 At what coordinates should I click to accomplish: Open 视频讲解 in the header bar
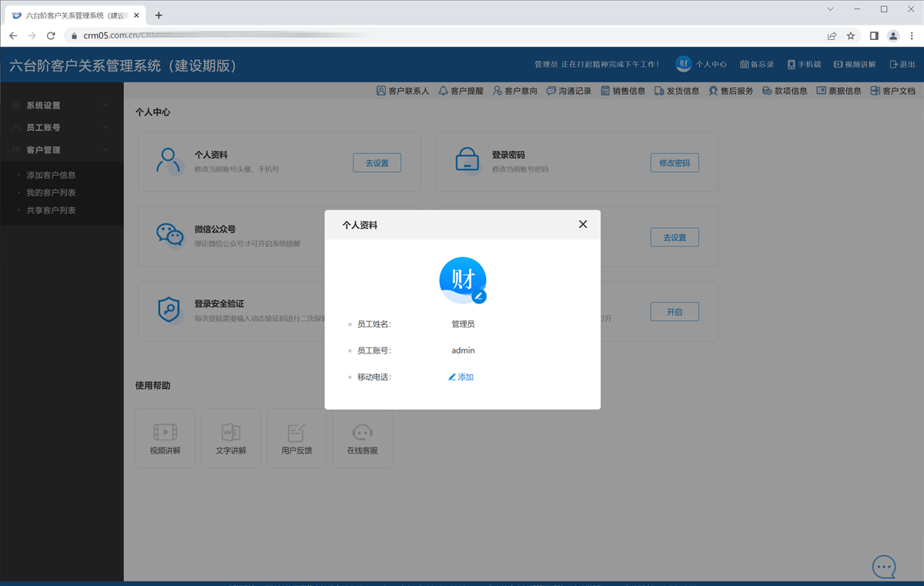[x=855, y=65]
